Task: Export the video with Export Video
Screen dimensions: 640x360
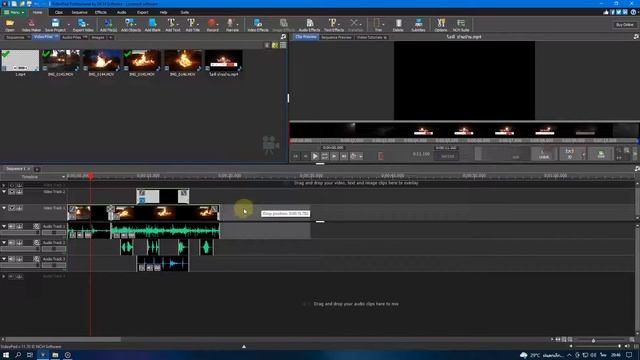Action: click(x=83, y=25)
